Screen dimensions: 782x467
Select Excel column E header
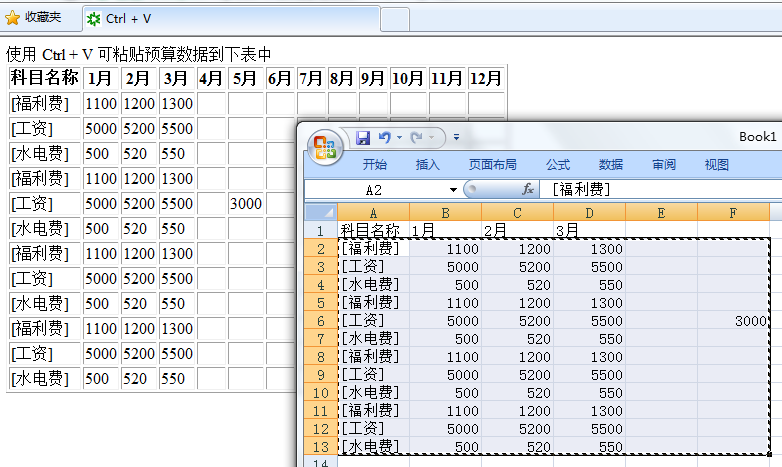tap(661, 213)
